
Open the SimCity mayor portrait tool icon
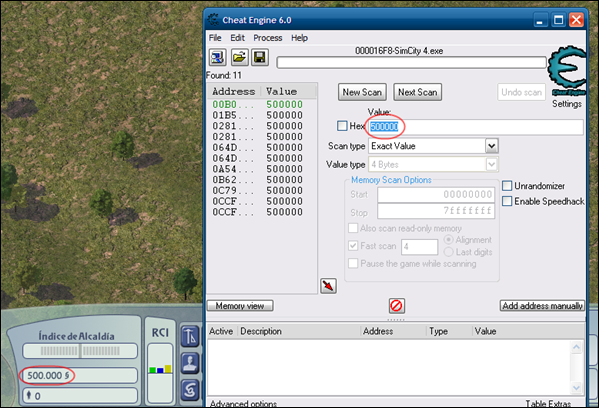(190, 363)
